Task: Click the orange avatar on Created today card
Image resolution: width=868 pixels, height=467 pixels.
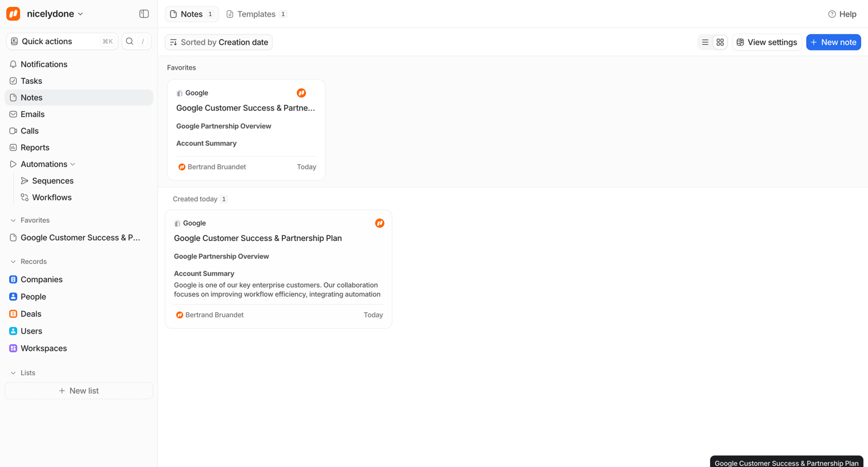Action: 380,223
